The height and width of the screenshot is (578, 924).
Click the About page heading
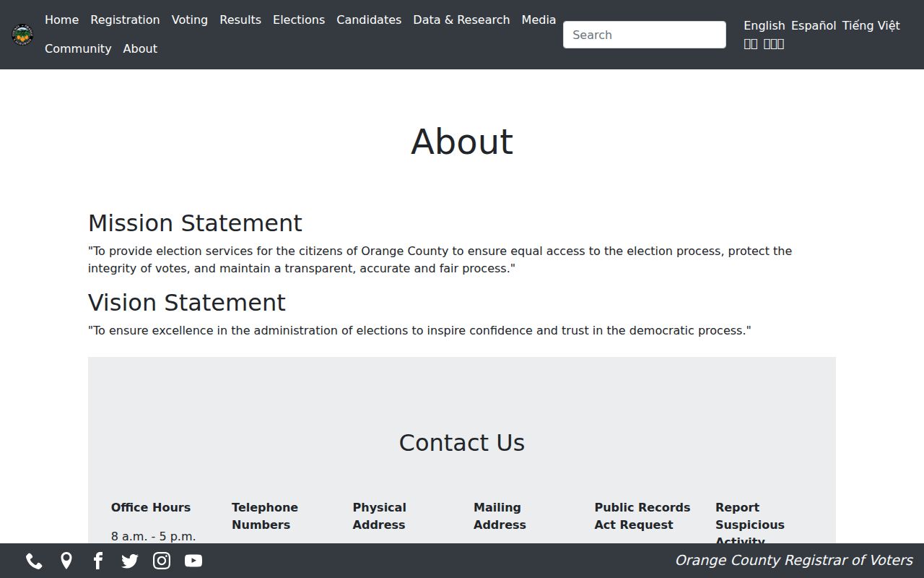click(x=462, y=142)
